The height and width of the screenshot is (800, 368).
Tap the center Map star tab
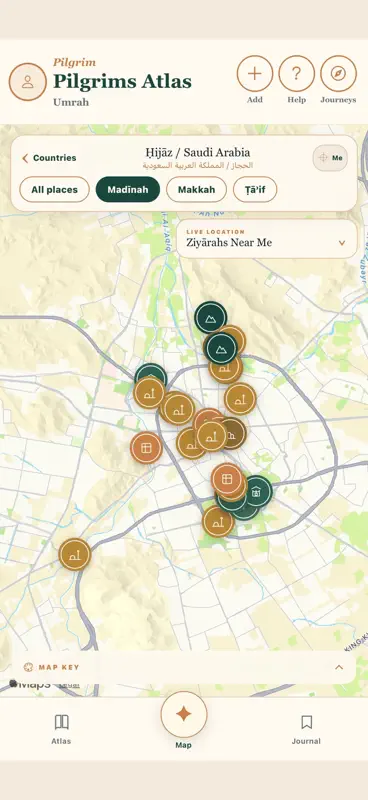pos(184,714)
